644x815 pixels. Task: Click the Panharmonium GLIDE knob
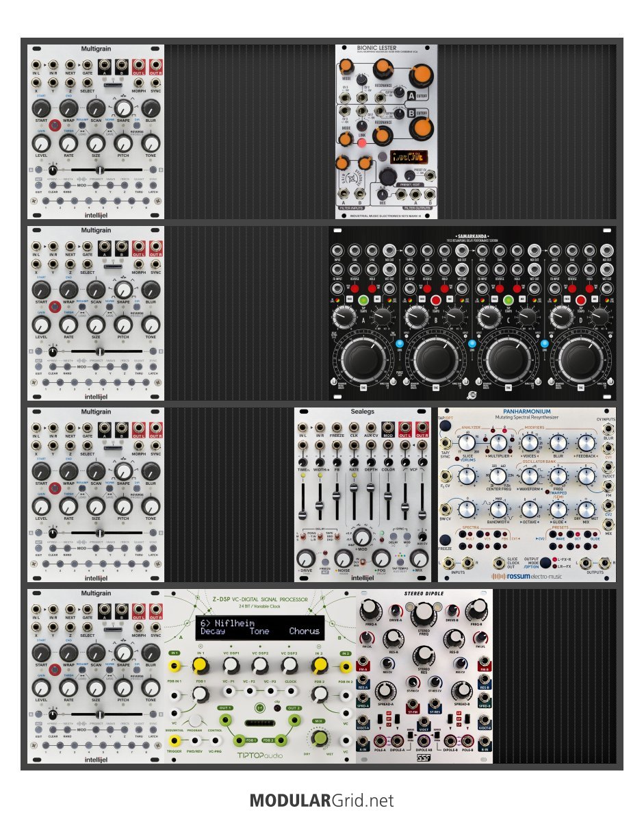[558, 510]
